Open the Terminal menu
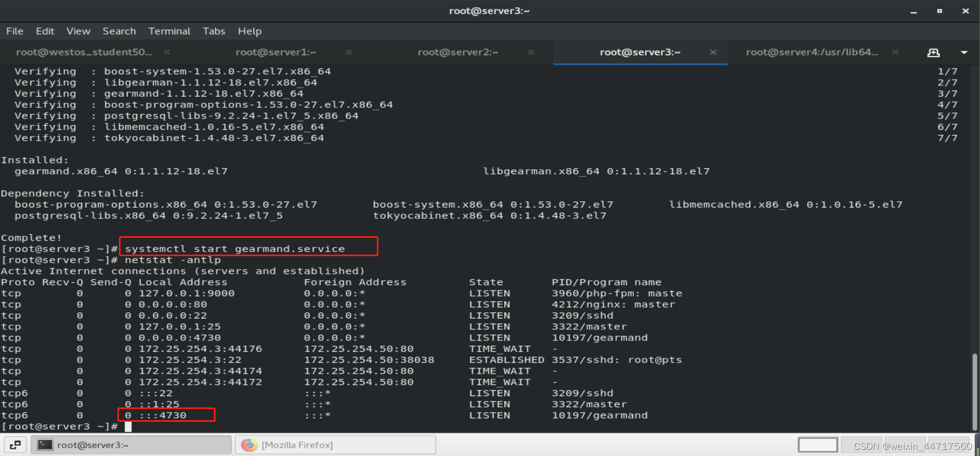This screenshot has height=456, width=980. 169,31
